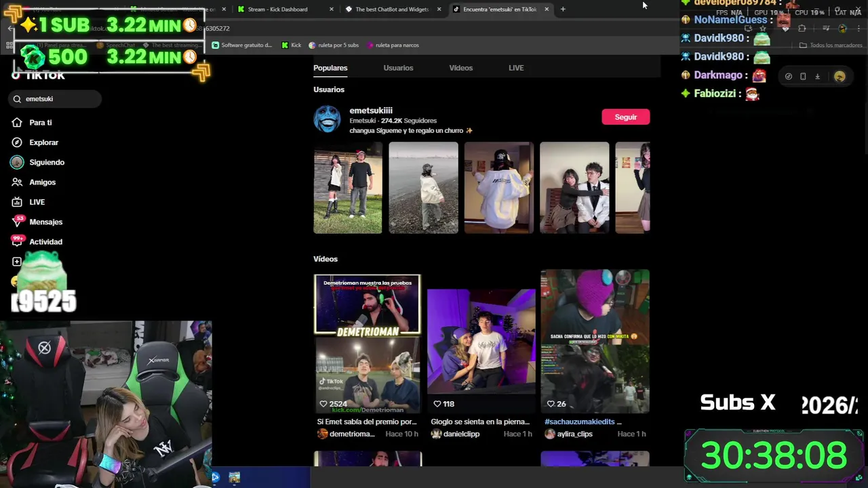Open the ruleta por 5 subs bookmark

click(334, 45)
